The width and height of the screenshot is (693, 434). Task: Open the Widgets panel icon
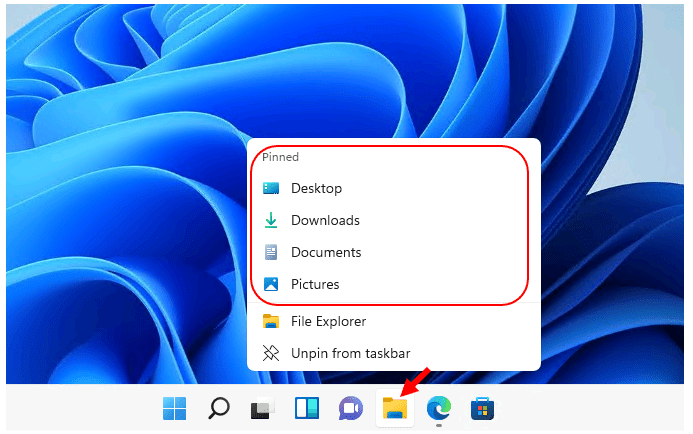pyautogui.click(x=307, y=408)
